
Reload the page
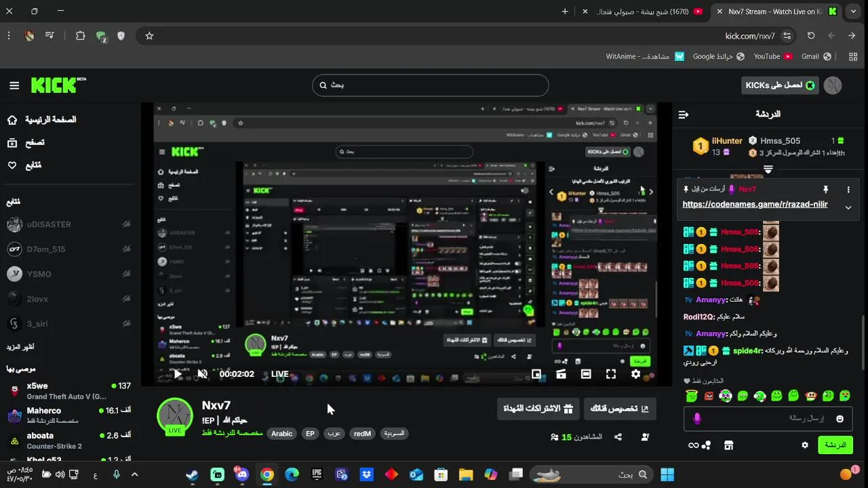pos(811,36)
